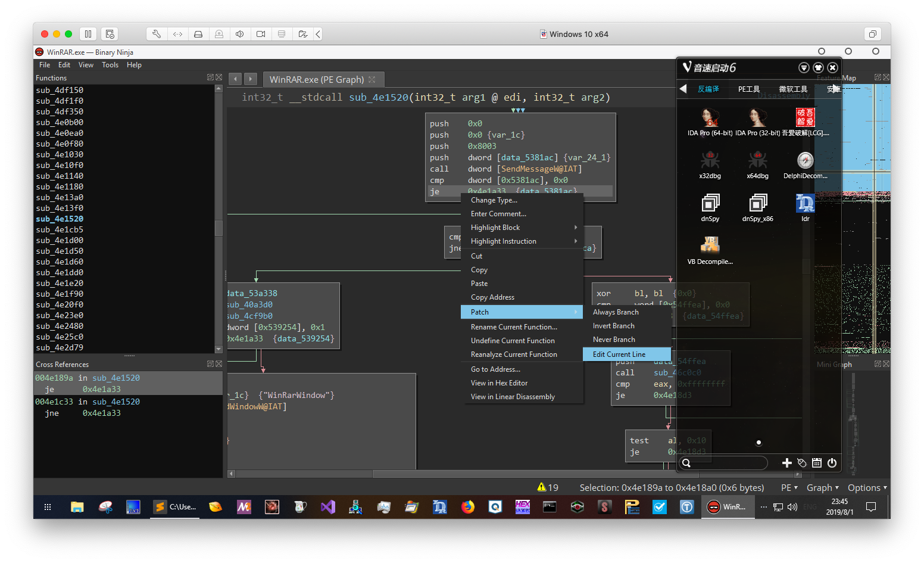924x563 pixels.
Task: Show hidden system tray icons
Action: pyautogui.click(x=764, y=507)
